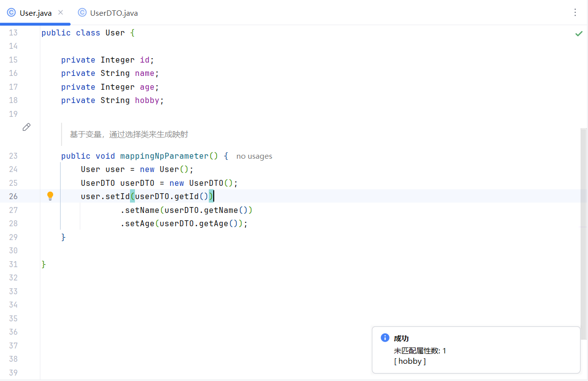Screen dimensions: 588x381
Task: Click the 'no usages' hint above mappingNpParameter
Action: click(x=254, y=156)
